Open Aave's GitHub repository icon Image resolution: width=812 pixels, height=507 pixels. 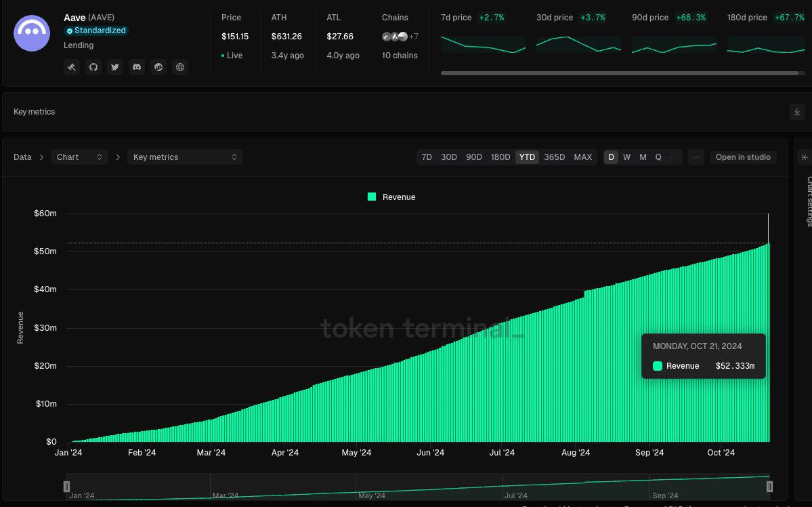93,67
